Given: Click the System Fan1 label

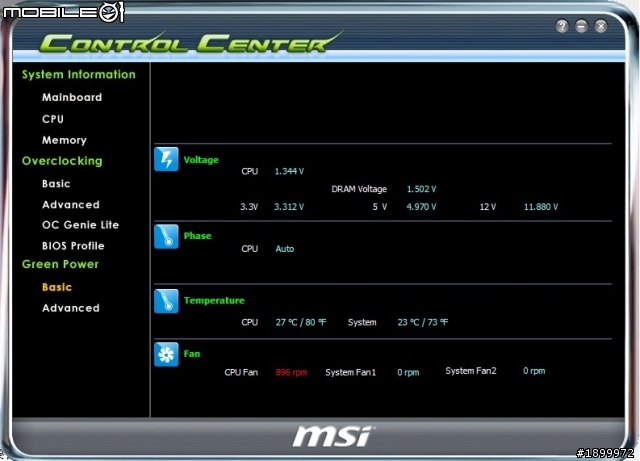Looking at the screenshot, I should pyautogui.click(x=351, y=372).
